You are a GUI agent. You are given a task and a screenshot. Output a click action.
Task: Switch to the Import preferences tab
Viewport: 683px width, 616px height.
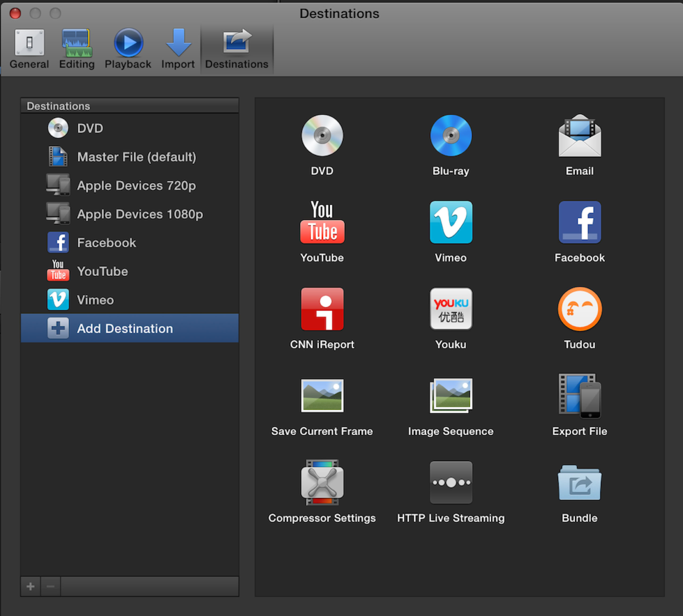coord(178,49)
